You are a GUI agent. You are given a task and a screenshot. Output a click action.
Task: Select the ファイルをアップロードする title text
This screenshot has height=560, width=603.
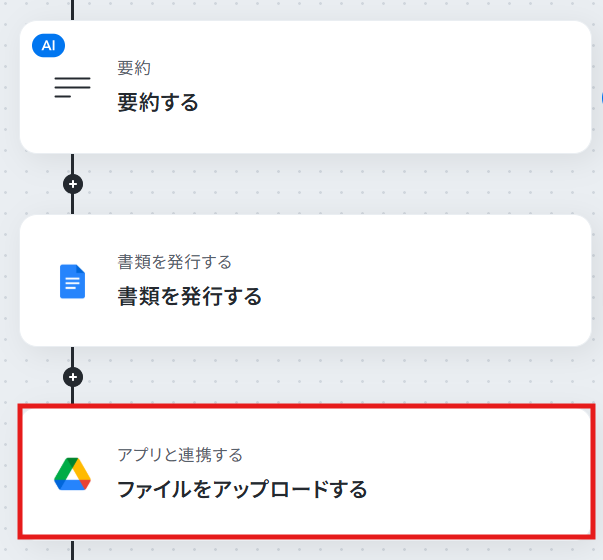point(242,490)
